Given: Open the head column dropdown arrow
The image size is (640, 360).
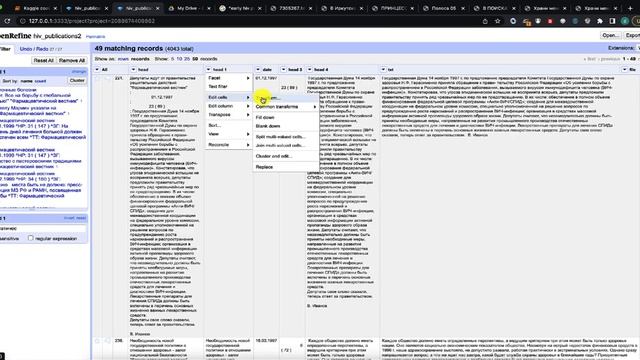Looking at the screenshot, I should 133,70.
